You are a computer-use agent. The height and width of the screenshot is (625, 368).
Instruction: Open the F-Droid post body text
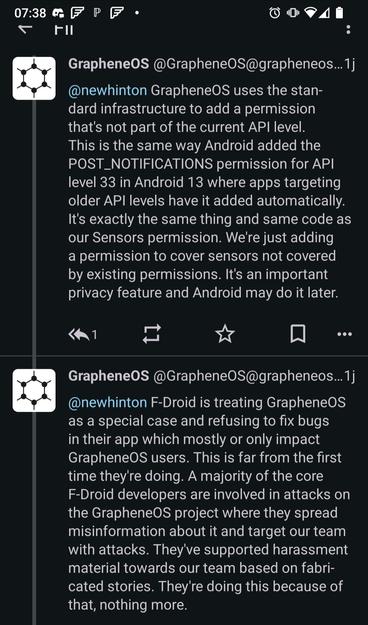click(x=209, y=504)
